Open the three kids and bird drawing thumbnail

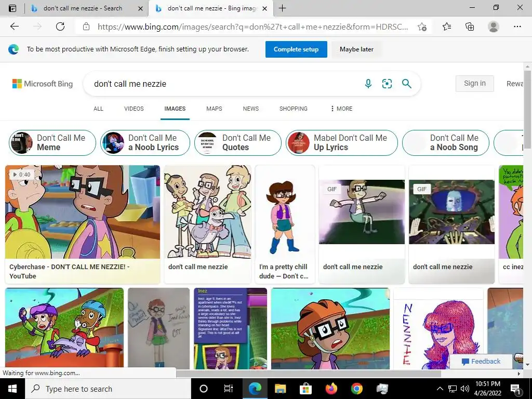[x=208, y=212]
